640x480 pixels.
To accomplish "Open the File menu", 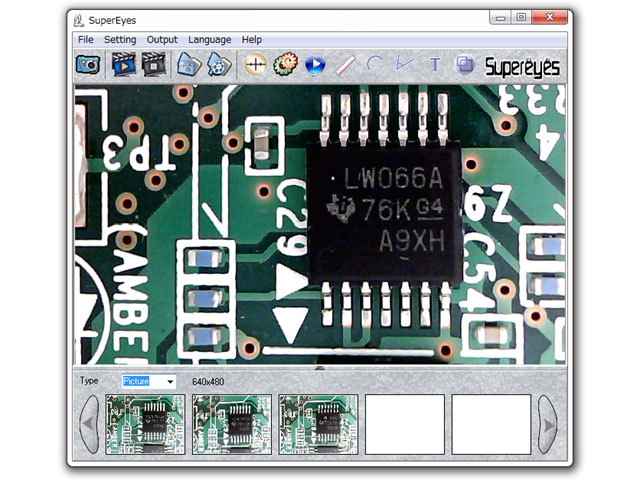I will point(86,40).
